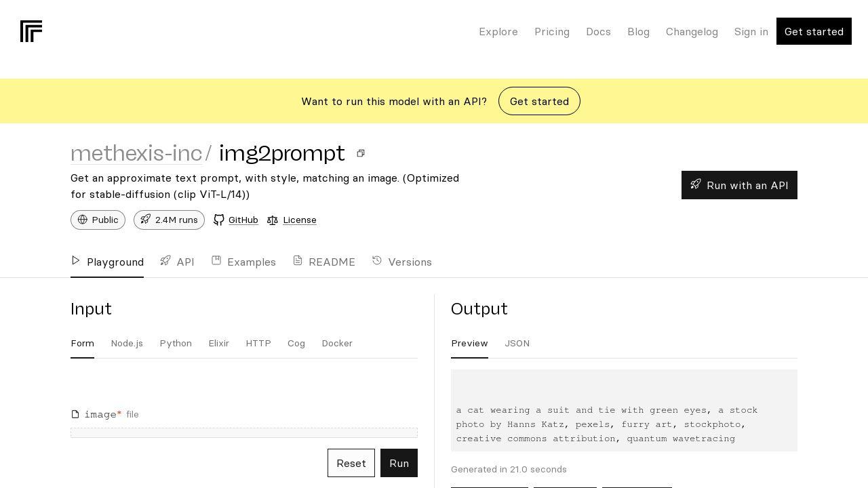Click Run with an API button

coord(739,185)
